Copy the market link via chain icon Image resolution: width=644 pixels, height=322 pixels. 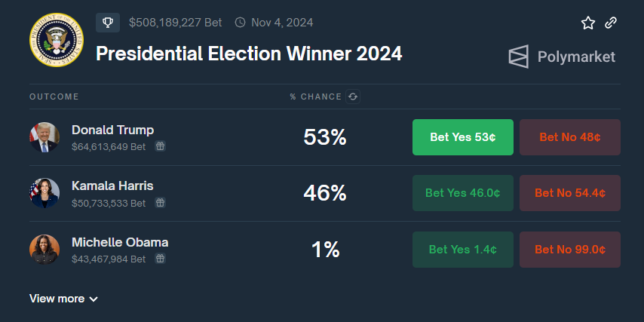pyautogui.click(x=611, y=23)
